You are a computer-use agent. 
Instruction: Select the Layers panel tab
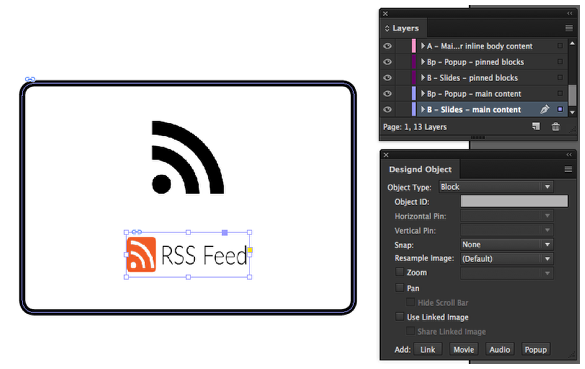click(405, 28)
